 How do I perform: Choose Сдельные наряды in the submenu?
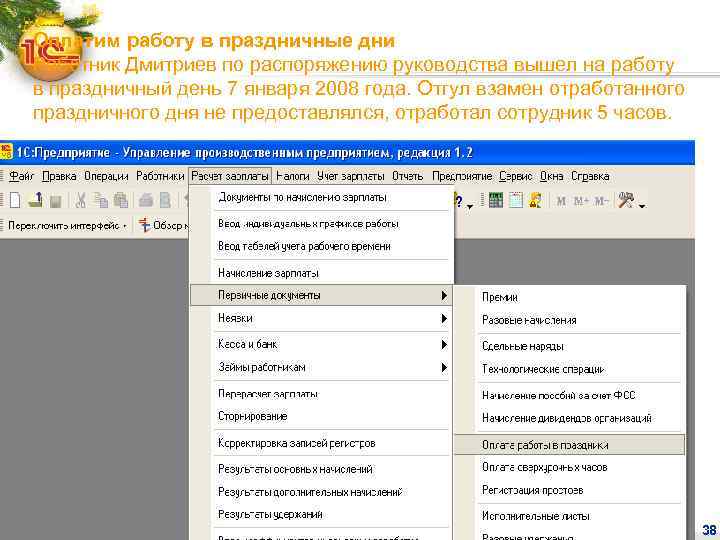pos(570,346)
